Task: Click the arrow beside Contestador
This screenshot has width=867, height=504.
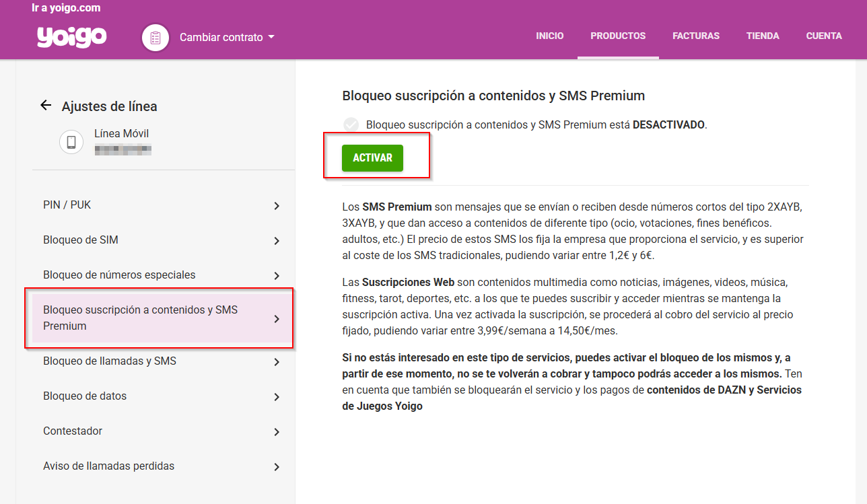Action: coord(276,431)
